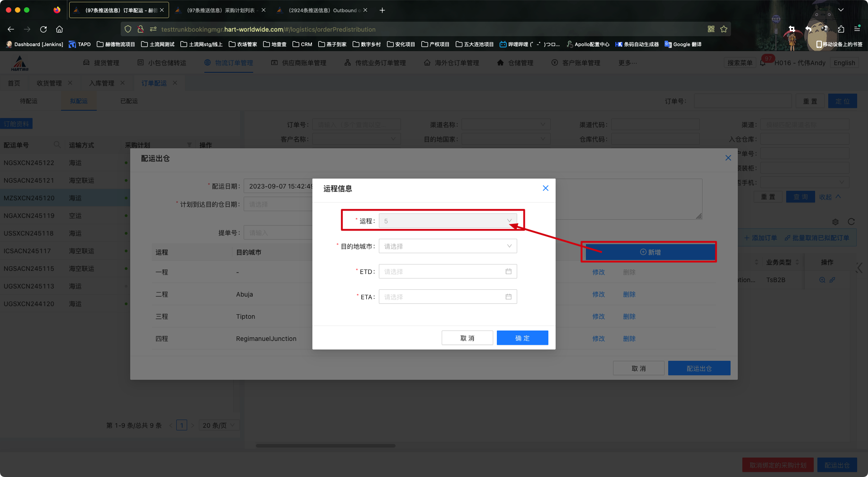Bookmark page with the star icon
This screenshot has width=868, height=477.
(724, 29)
